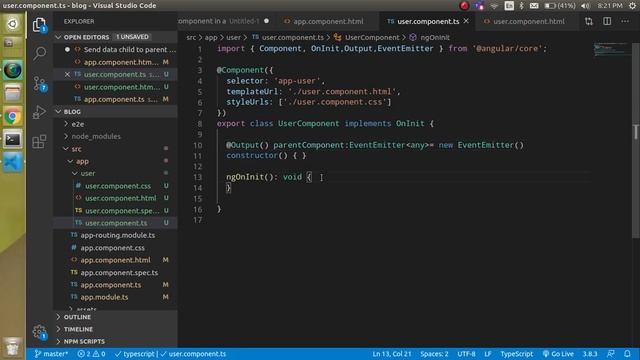Close user.component.ts in Open Editors
This screenshot has width=640, height=360.
click(x=67, y=74)
